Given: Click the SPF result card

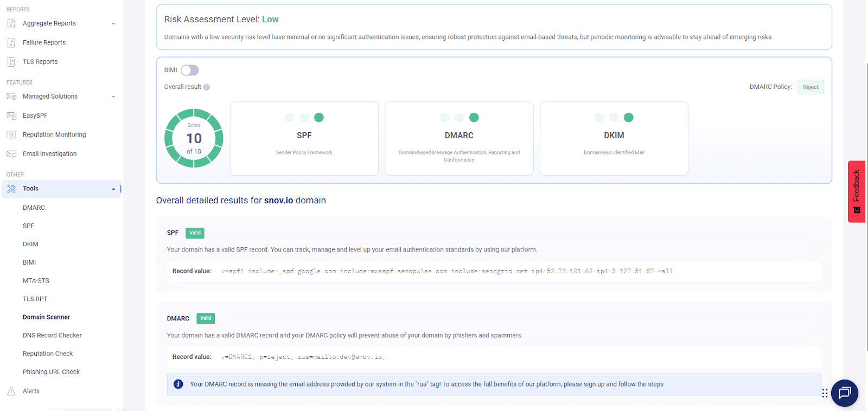Looking at the screenshot, I should pos(304,138).
